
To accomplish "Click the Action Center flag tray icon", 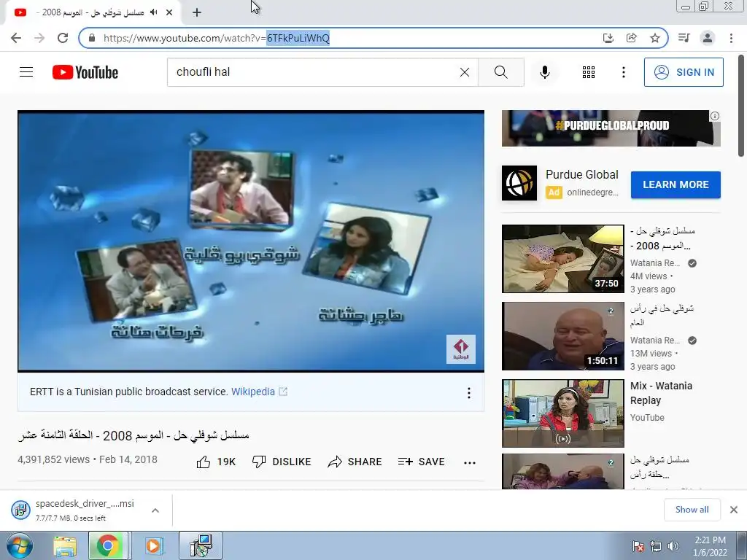I will coord(638,546).
